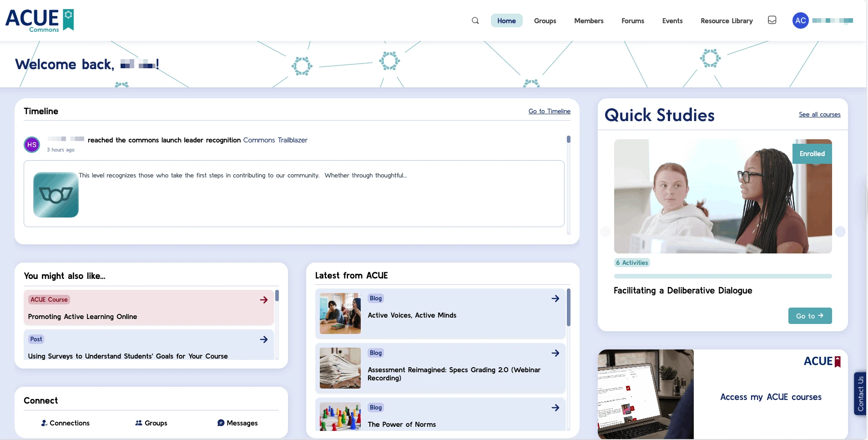Open the Groups menu item
The image size is (868, 440).
[545, 21]
